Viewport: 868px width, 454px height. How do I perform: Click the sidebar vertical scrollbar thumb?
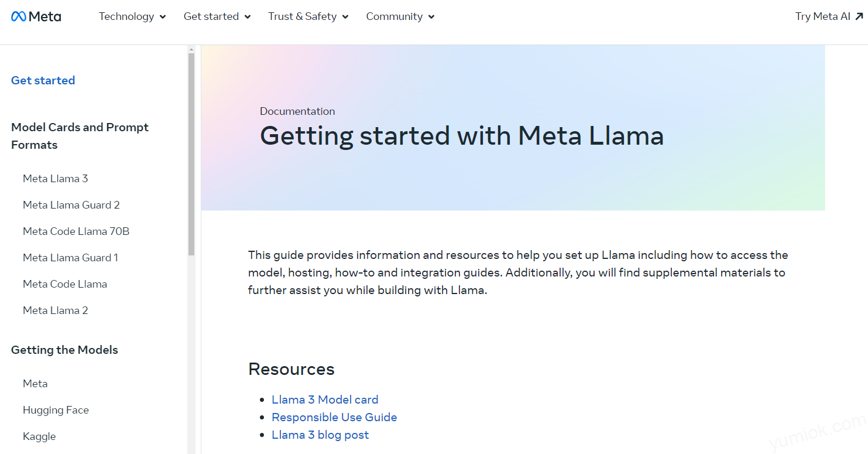[191, 154]
